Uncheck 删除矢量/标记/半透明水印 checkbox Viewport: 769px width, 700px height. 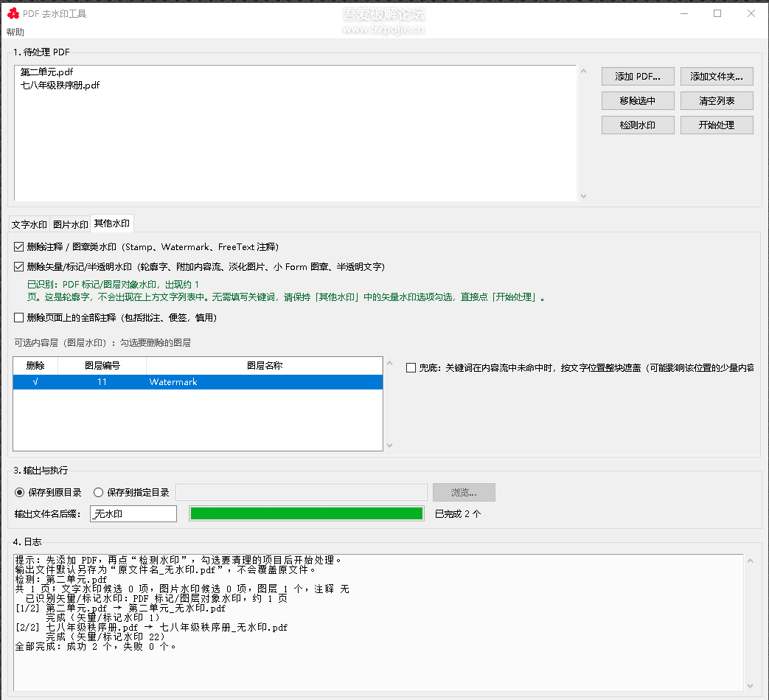tap(19, 267)
